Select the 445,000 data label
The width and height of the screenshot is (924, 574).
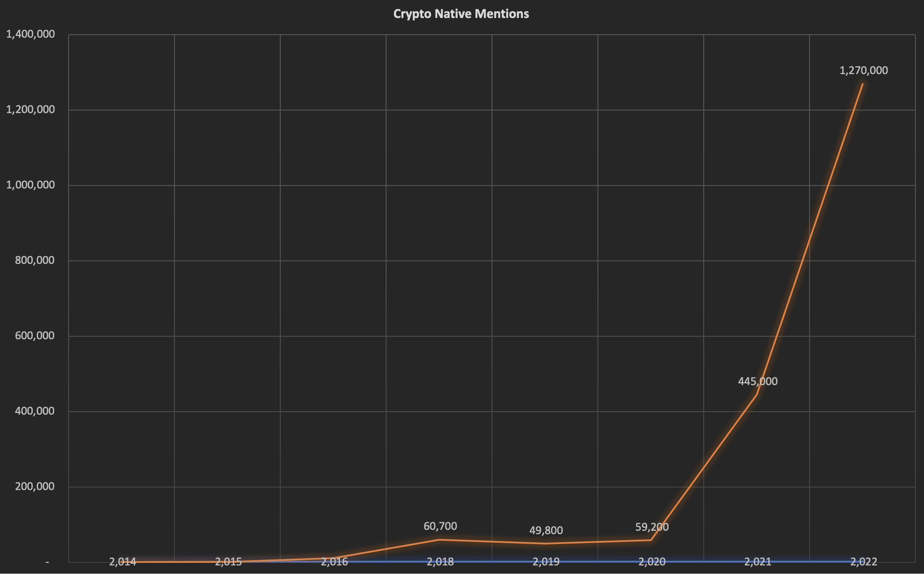pos(758,381)
